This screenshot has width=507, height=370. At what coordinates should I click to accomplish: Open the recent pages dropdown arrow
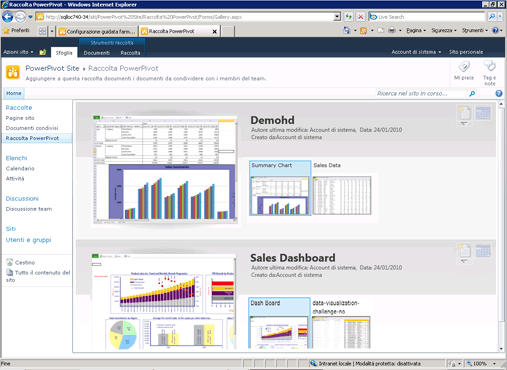click(30, 17)
